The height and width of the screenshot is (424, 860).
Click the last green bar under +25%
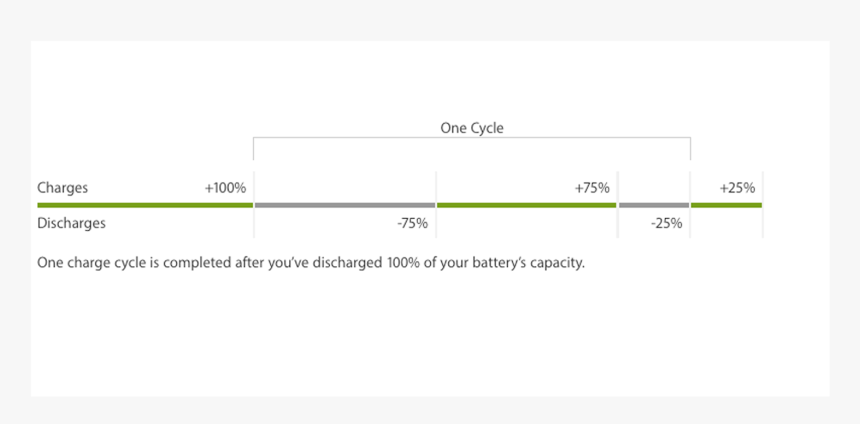tap(726, 205)
